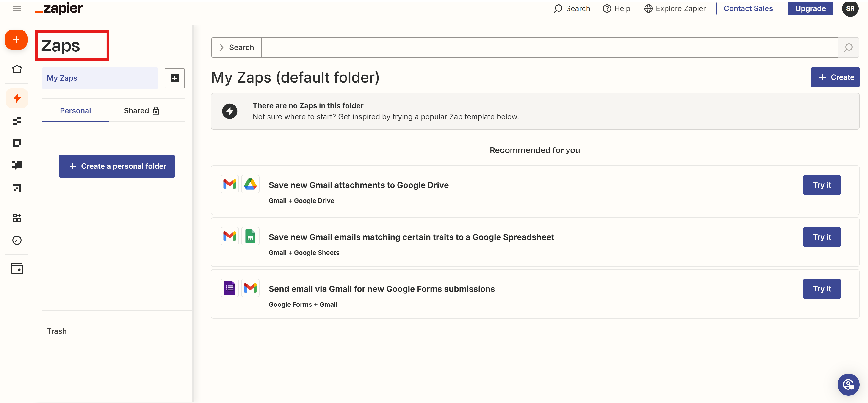Toggle the hamburger menu

[17, 8]
